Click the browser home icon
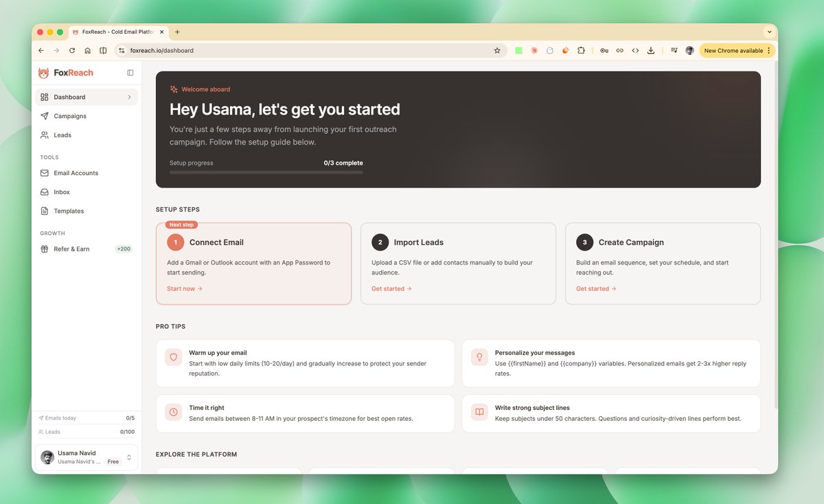Image resolution: width=824 pixels, height=504 pixels. click(87, 51)
